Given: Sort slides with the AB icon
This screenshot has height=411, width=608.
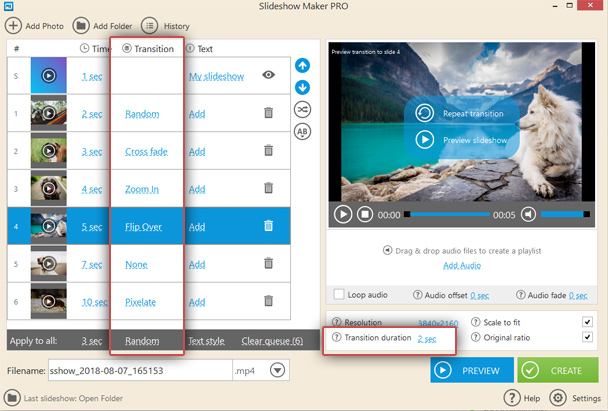Looking at the screenshot, I should (x=302, y=132).
